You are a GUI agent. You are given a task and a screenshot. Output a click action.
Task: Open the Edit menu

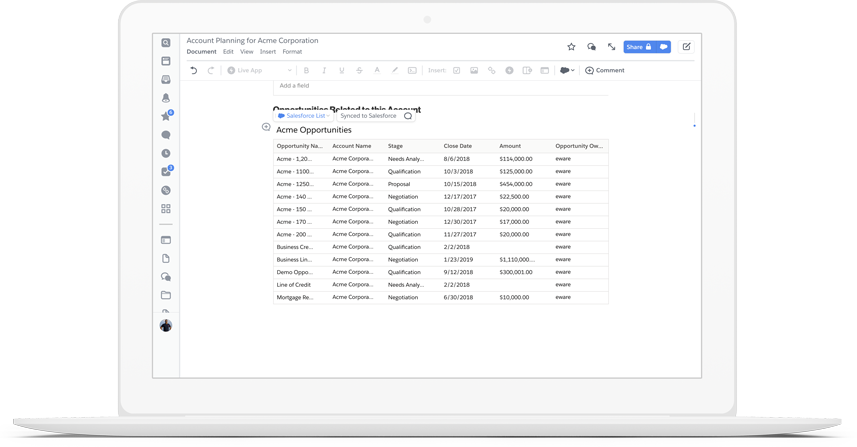[x=228, y=52]
